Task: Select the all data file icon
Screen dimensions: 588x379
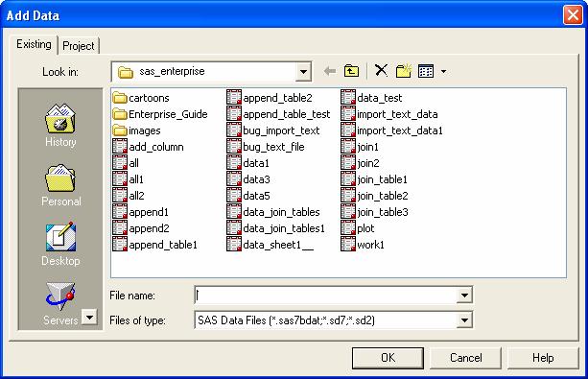Action: (x=120, y=163)
